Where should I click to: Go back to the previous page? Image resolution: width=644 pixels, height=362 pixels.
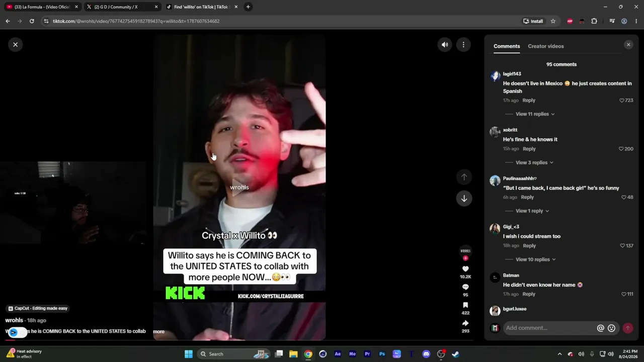[8, 21]
